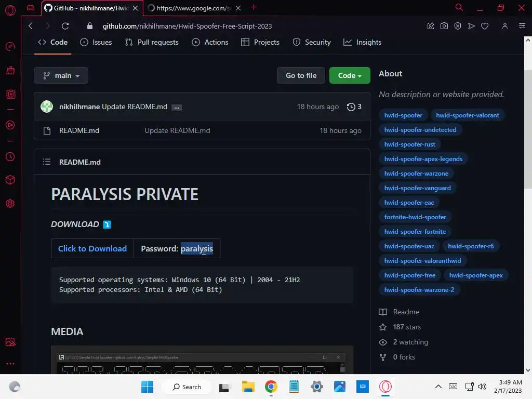Image resolution: width=532 pixels, height=399 pixels.
Task: Open the Pull requests tab
Action: point(152,43)
